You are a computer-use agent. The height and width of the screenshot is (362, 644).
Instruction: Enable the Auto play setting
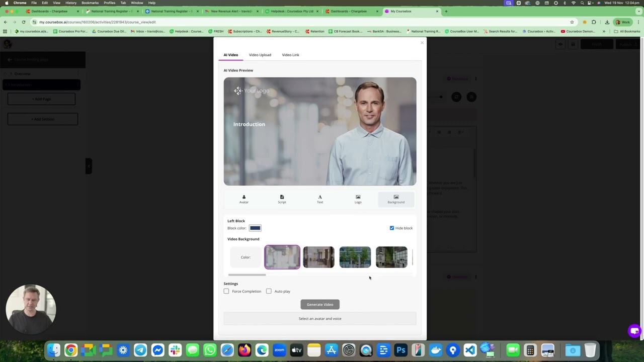pos(269,291)
